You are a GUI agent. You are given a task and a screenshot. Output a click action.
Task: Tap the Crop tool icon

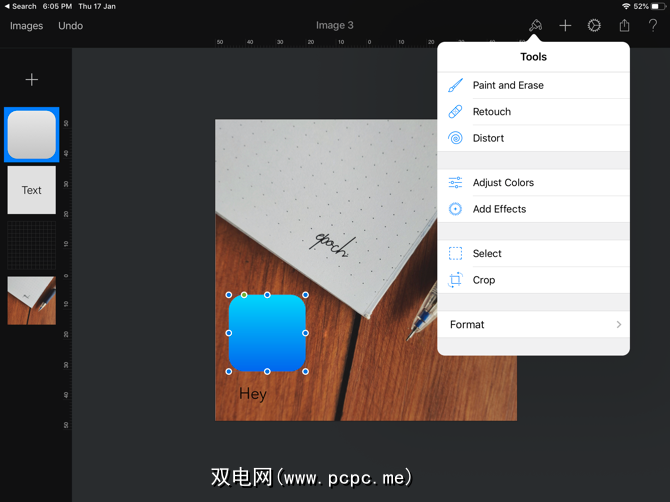[455, 280]
